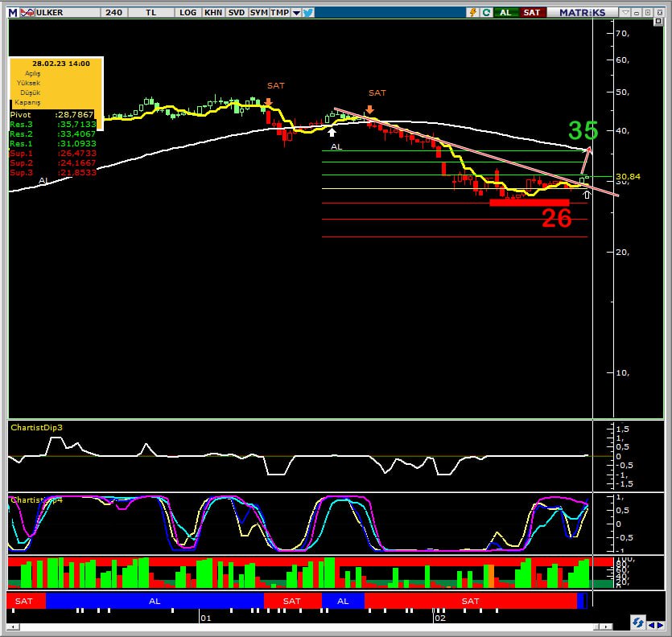This screenshot has height=637, width=672.
Task: Click the horizontal scrollbar track
Action: pyautogui.click(x=307, y=627)
